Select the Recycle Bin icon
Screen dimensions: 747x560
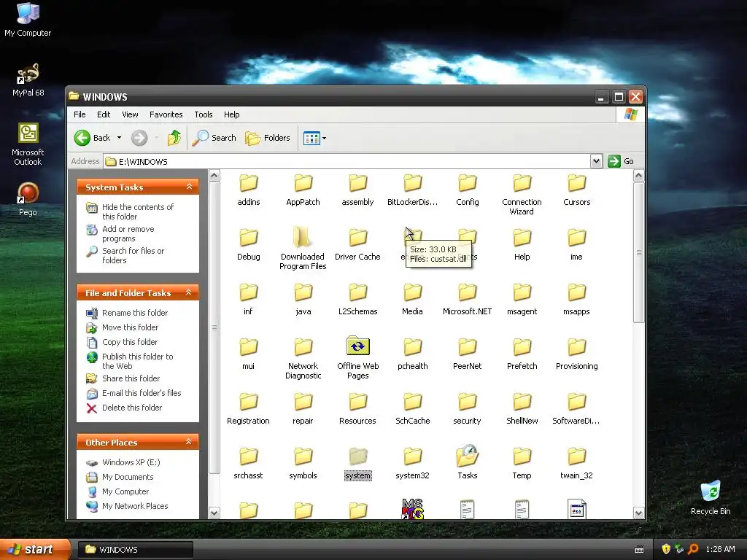click(711, 497)
